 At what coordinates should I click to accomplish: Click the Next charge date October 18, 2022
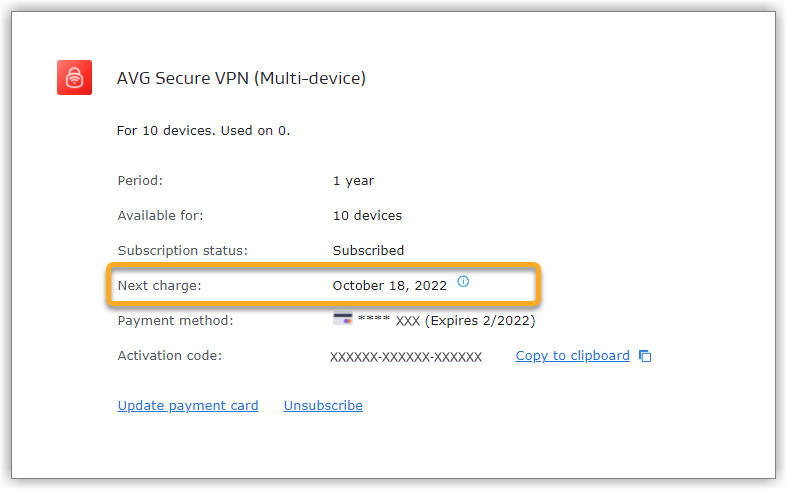point(389,286)
